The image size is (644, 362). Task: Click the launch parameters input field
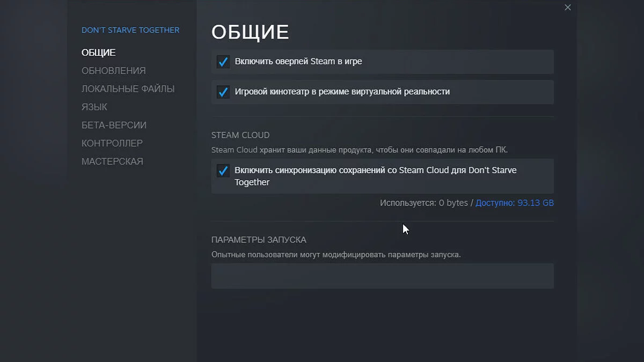tap(383, 276)
